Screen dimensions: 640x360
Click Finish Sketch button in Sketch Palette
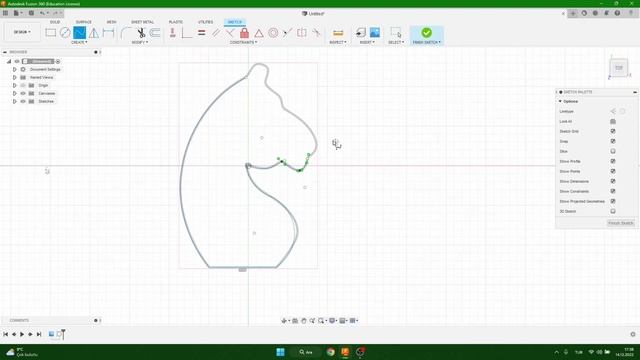point(620,223)
